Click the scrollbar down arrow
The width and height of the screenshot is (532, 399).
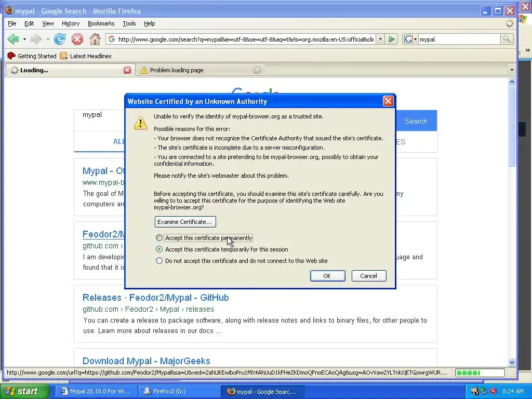pos(512,362)
